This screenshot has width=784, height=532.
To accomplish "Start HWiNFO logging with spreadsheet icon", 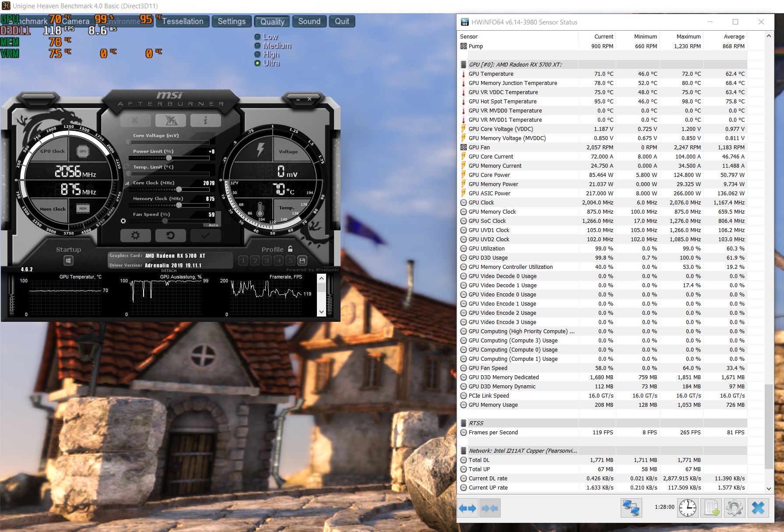I will point(711,508).
